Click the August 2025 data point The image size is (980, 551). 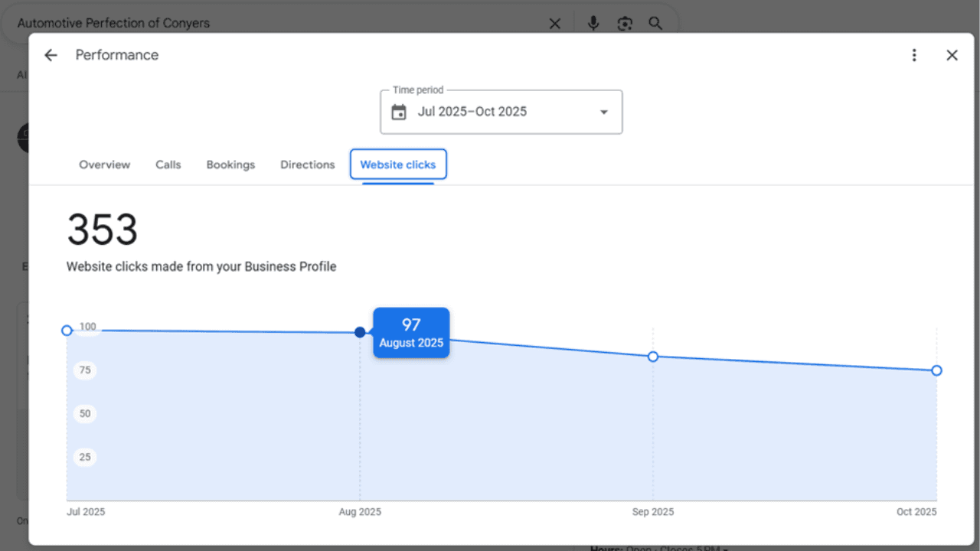(x=360, y=332)
